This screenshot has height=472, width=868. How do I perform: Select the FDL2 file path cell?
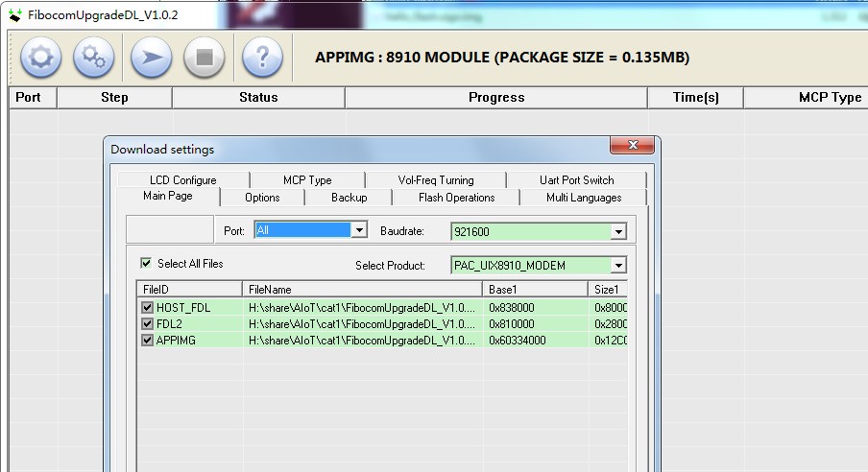(362, 323)
